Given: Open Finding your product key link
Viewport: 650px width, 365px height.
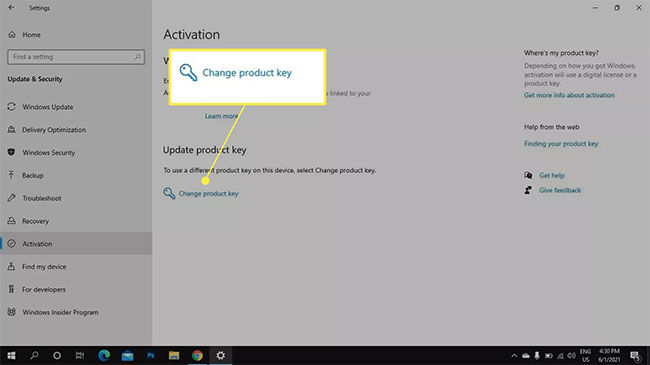Looking at the screenshot, I should 561,144.
